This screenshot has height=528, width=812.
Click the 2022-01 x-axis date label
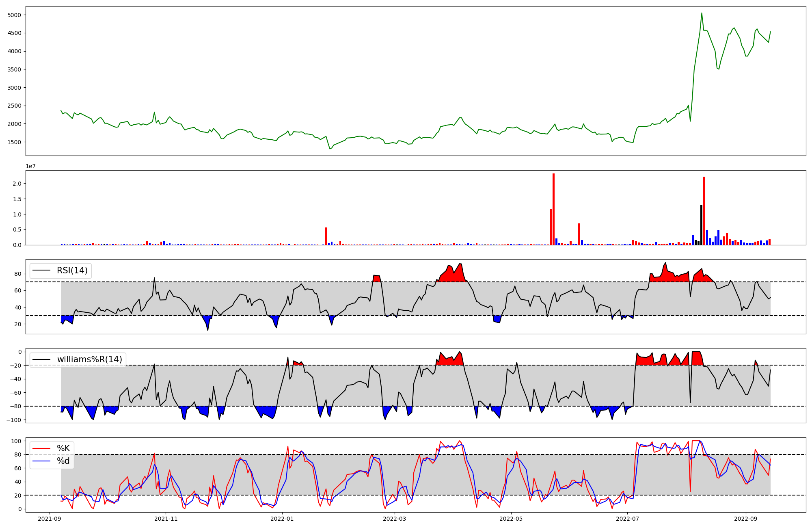pyautogui.click(x=282, y=519)
